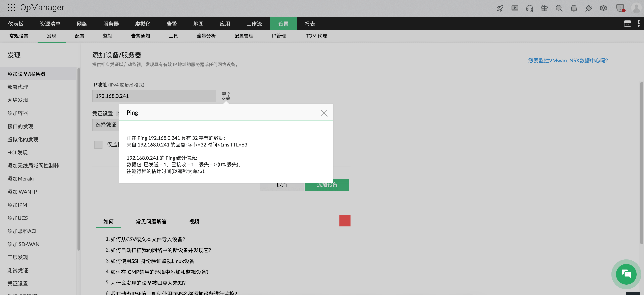Open the 网络 menu
Viewport: 644px width, 295px height.
click(x=82, y=24)
